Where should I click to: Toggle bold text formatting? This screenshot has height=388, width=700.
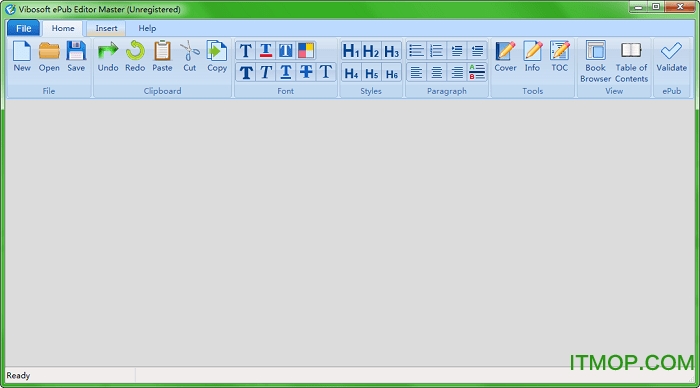click(246, 72)
